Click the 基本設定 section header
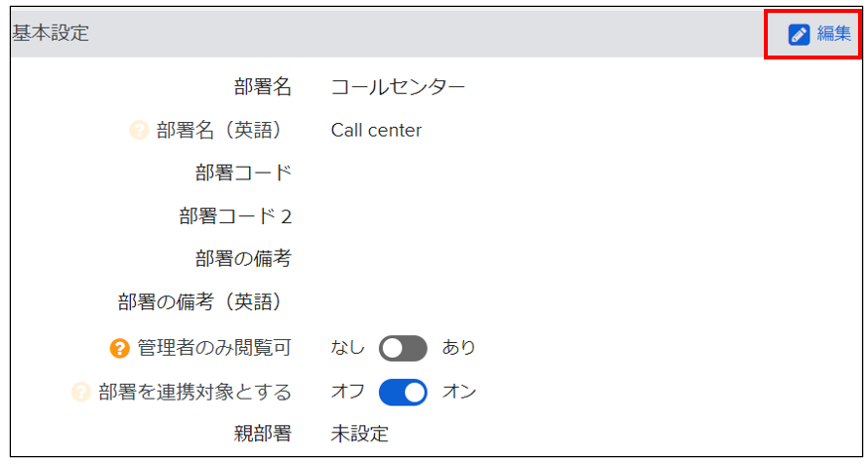The height and width of the screenshot is (468, 868). pyautogui.click(x=51, y=33)
